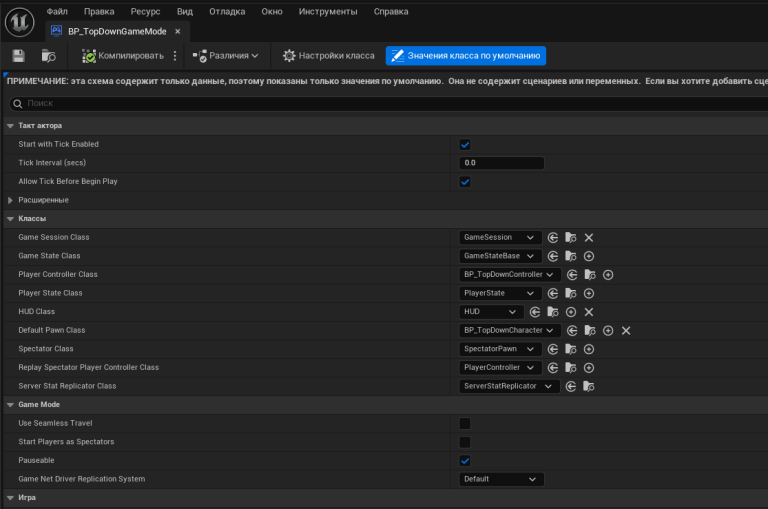The height and width of the screenshot is (509, 768).
Task: Uncheck the Pauseable checkbox
Action: 465,461
